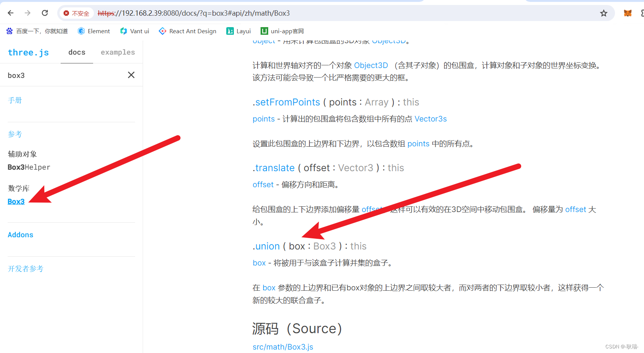Open the Layui bookmark

click(x=239, y=31)
